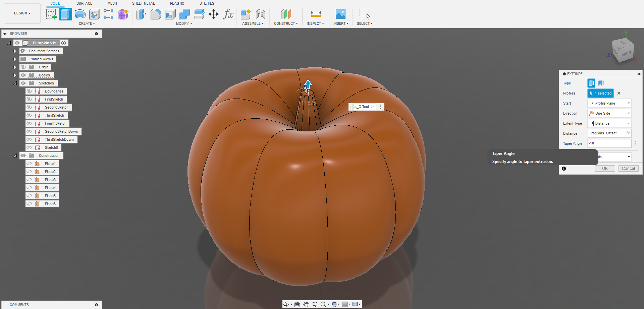This screenshot has height=309, width=644.
Task: Switch to the Plastic tab
Action: 177,3
